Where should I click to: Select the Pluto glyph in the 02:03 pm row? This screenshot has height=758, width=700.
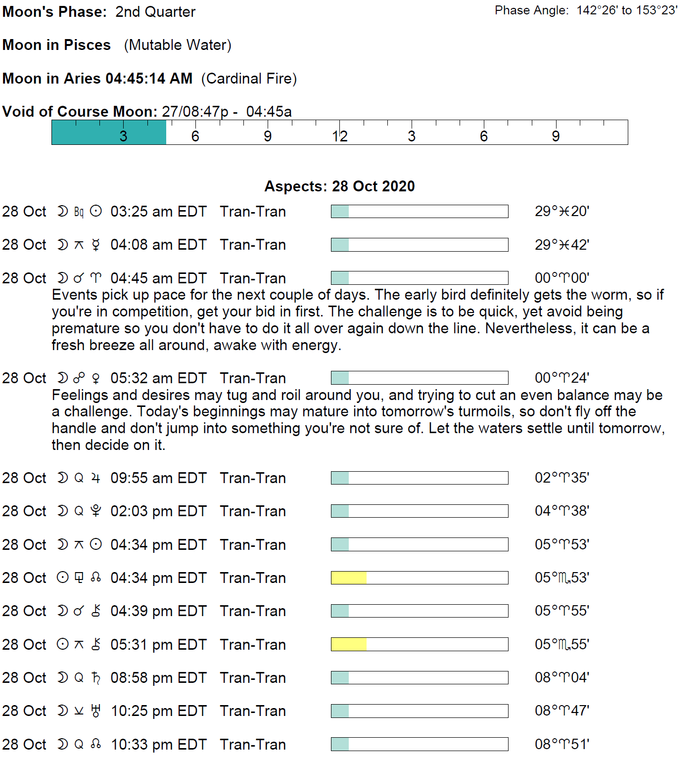[96, 511]
